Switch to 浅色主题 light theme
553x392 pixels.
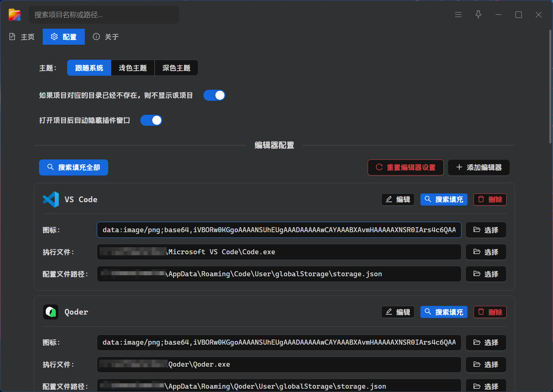[133, 68]
